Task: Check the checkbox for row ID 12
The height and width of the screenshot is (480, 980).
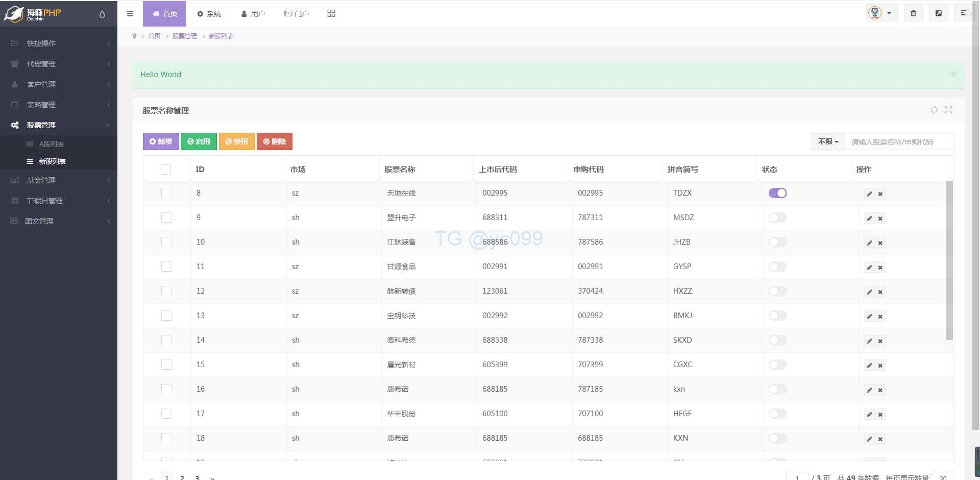Action: coord(166,291)
